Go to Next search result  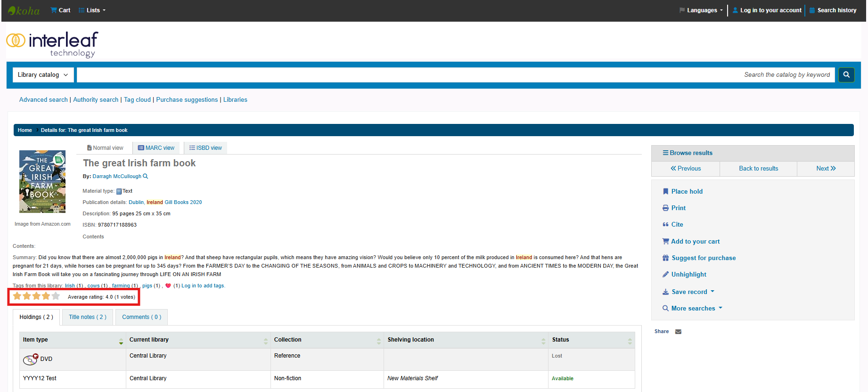tap(826, 168)
